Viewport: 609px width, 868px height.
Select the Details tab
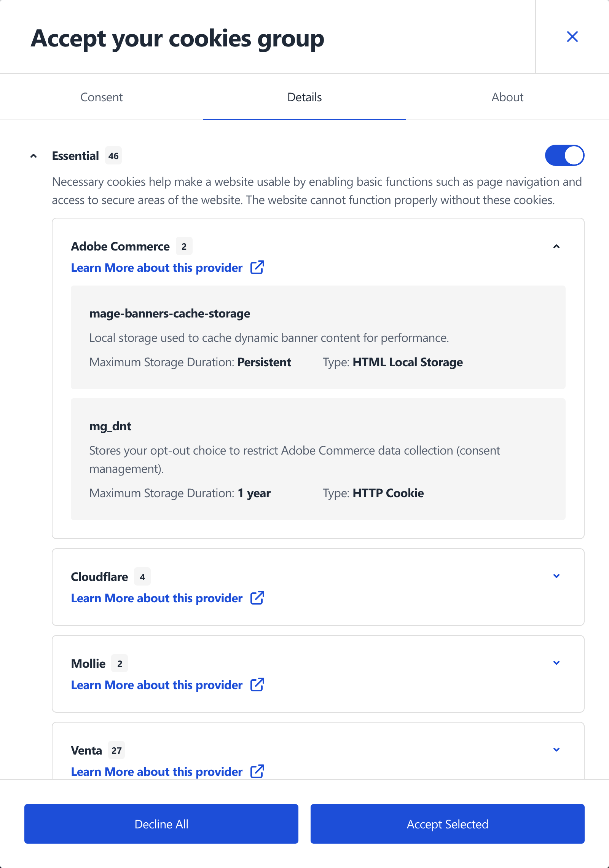point(304,97)
